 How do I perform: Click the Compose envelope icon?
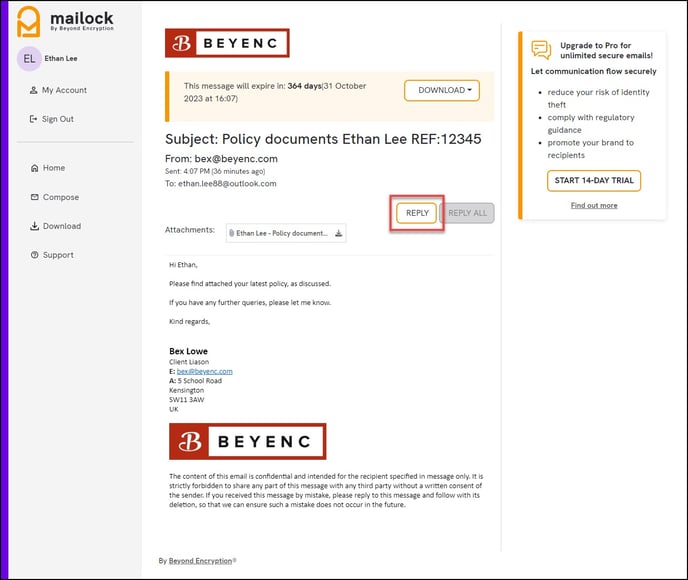(35, 197)
